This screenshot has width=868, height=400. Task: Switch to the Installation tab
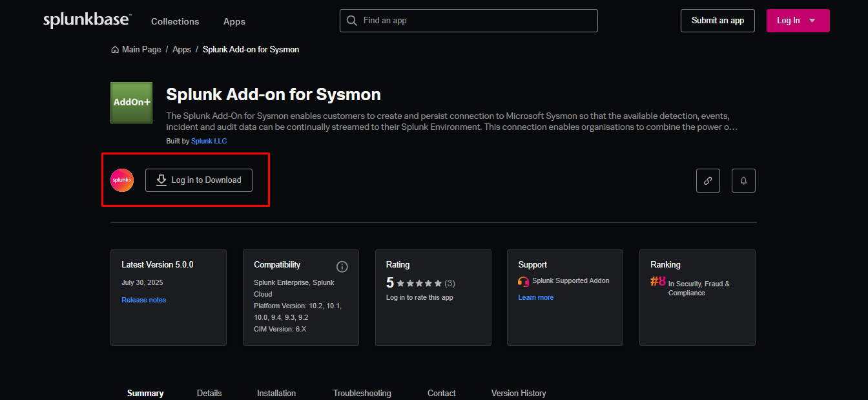[276, 393]
